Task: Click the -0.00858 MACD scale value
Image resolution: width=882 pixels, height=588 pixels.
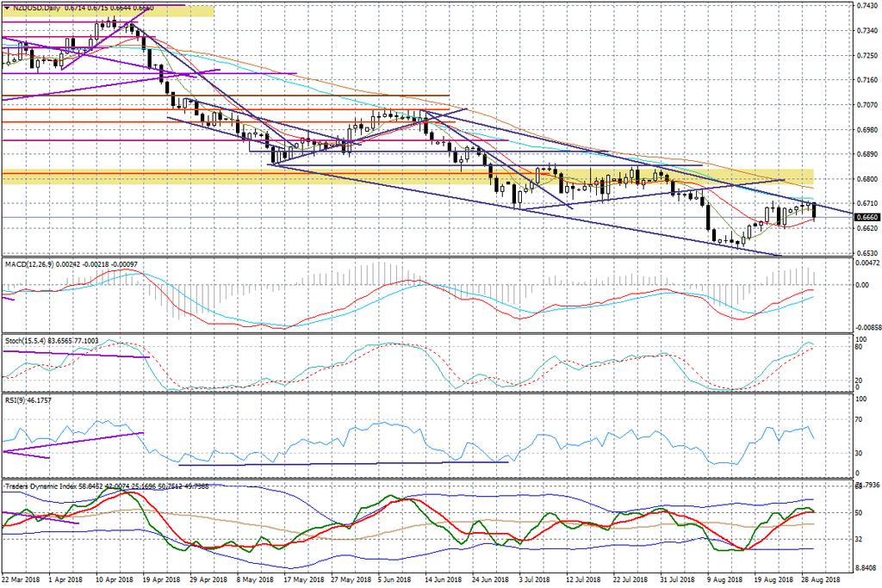Action: tap(868, 327)
